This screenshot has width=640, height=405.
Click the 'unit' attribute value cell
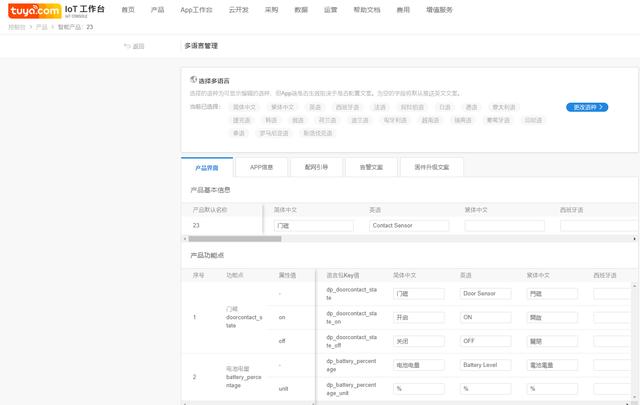tap(283, 389)
